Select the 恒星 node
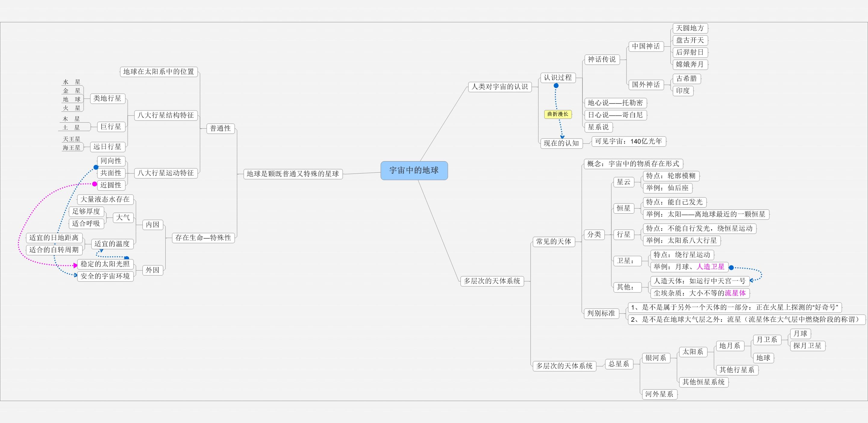 click(x=624, y=208)
